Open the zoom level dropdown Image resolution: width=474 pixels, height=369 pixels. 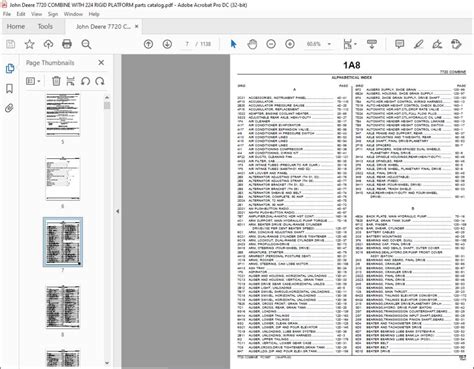click(329, 44)
